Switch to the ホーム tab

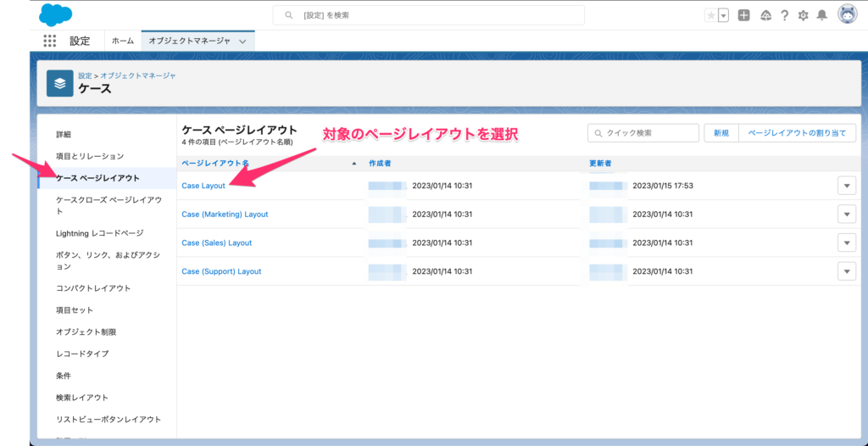click(x=123, y=41)
